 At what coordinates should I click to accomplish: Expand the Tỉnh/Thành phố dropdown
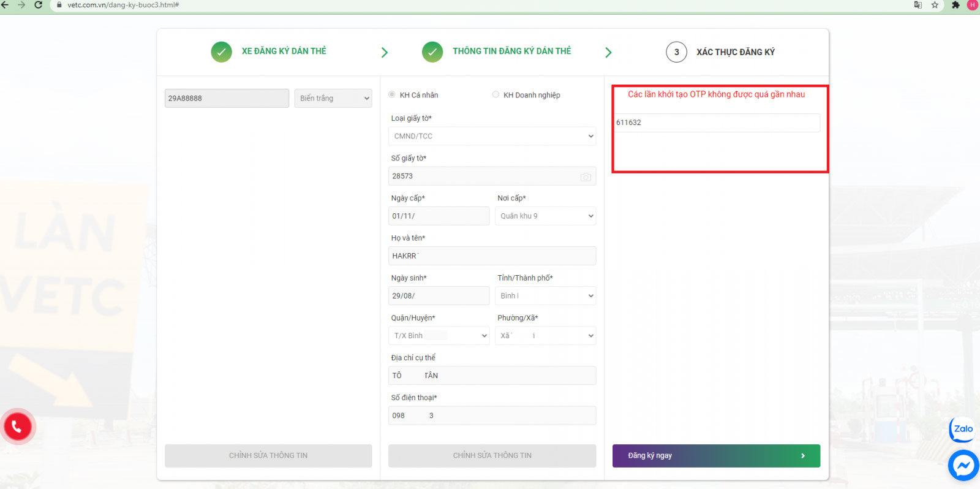point(545,295)
